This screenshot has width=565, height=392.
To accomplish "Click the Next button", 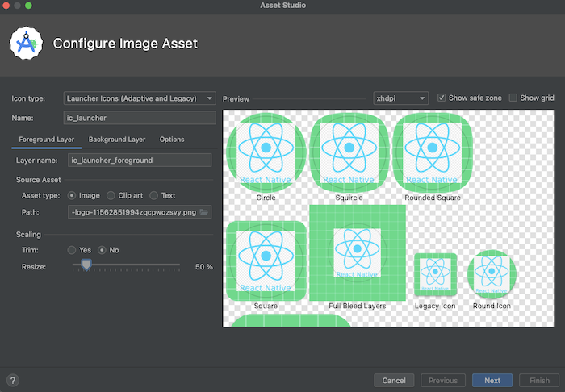I will (x=492, y=381).
